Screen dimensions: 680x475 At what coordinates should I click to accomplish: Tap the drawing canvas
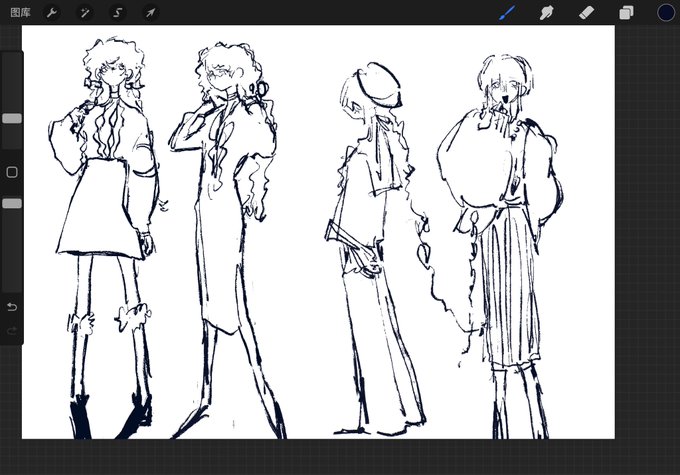pyautogui.click(x=318, y=232)
